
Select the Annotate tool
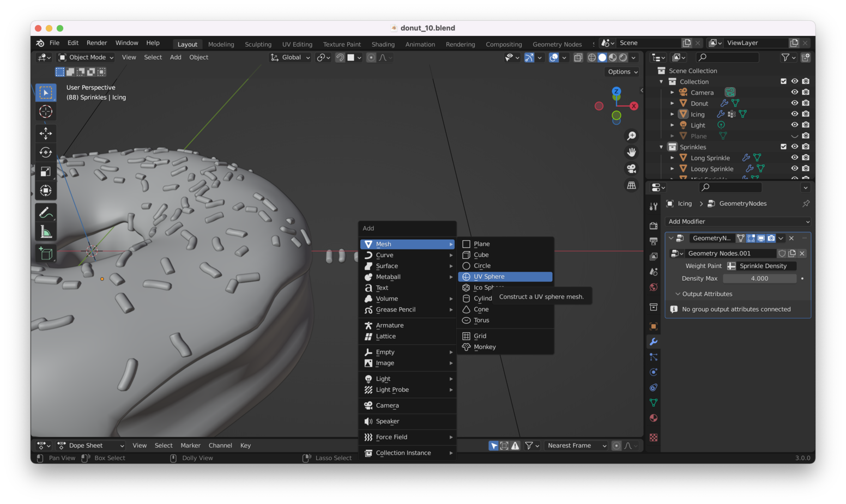coord(46,212)
